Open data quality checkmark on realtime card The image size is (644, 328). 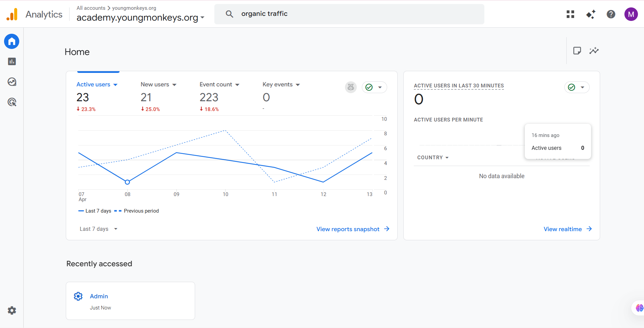pyautogui.click(x=576, y=87)
